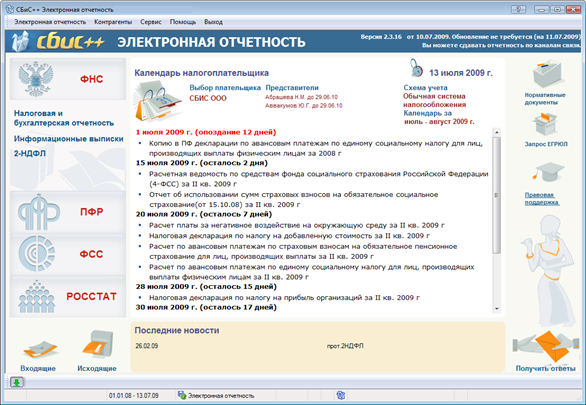The image size is (586, 405).
Task: Click representative Абрашева Н.М. до 29.06.10
Action: [301, 97]
